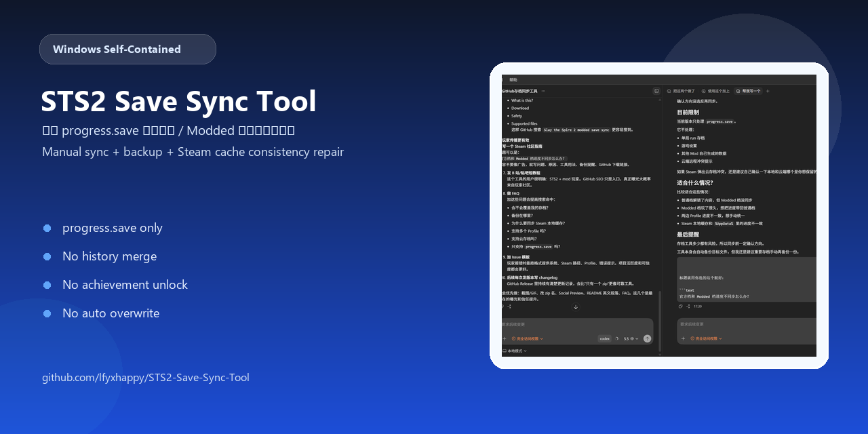Open github.com/lfyxhappy/STS2-Save-Sync-Tool link
868x434 pixels.
[146, 377]
